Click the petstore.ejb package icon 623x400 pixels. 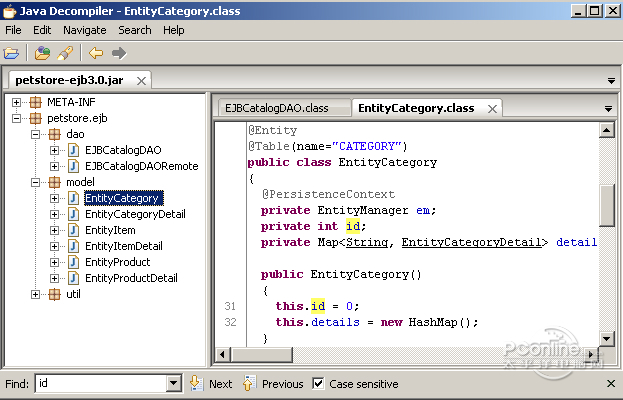point(35,118)
